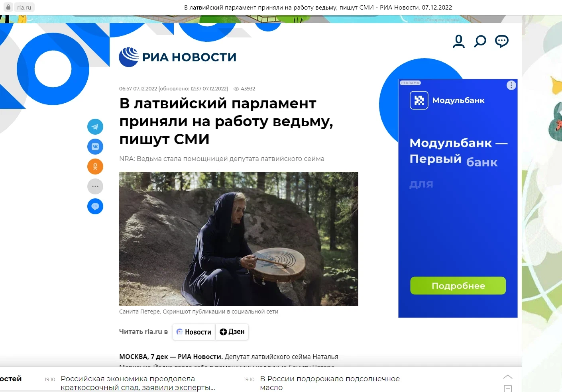Open the Модульбанк ad options menu
The image size is (562, 392).
[x=511, y=85]
